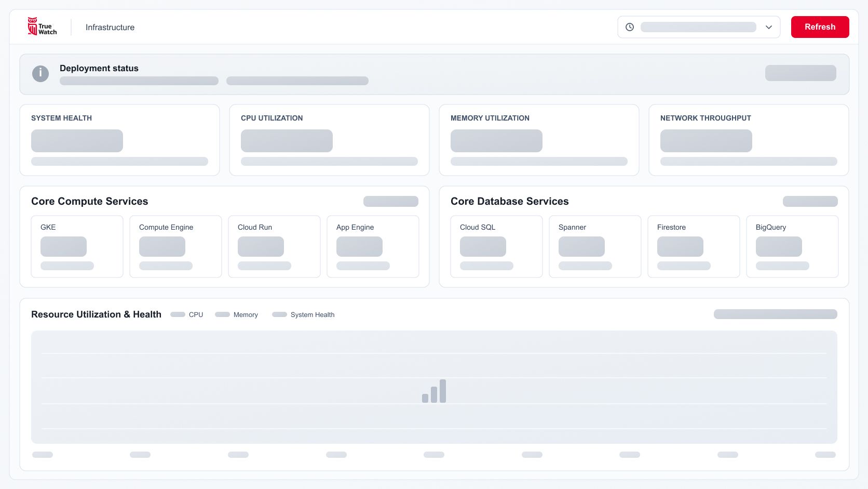Click the Core Compute Services heading
Viewport: 868px width, 489px height.
89,201
